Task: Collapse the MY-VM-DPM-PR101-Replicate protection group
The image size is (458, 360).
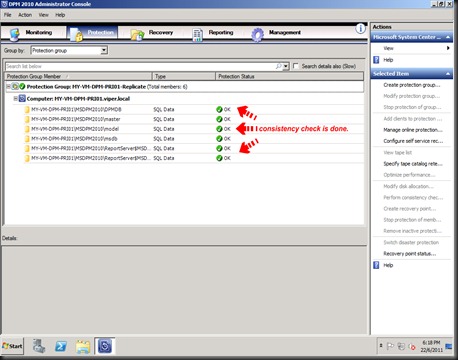Action: [x=8, y=87]
